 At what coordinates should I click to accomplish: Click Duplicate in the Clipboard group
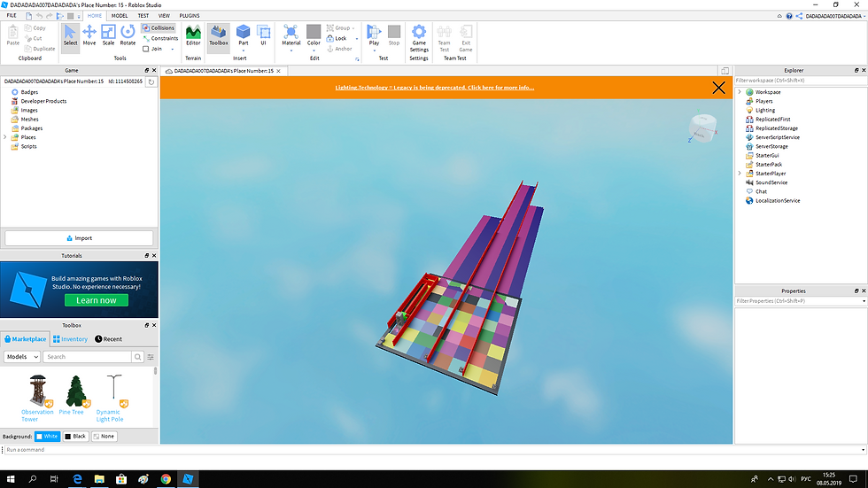40,49
